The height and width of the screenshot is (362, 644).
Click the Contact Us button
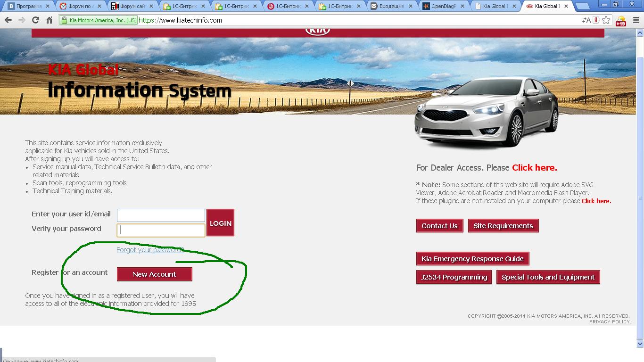(439, 226)
